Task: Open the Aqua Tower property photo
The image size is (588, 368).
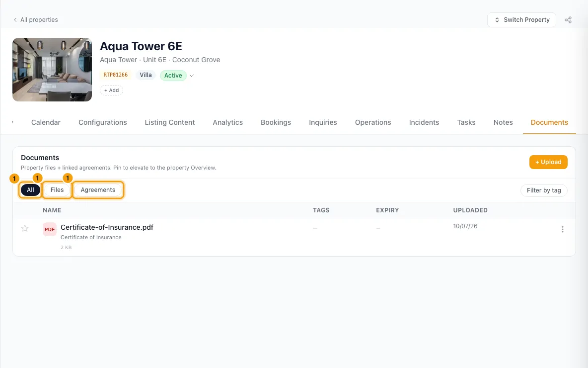Action: (52, 70)
